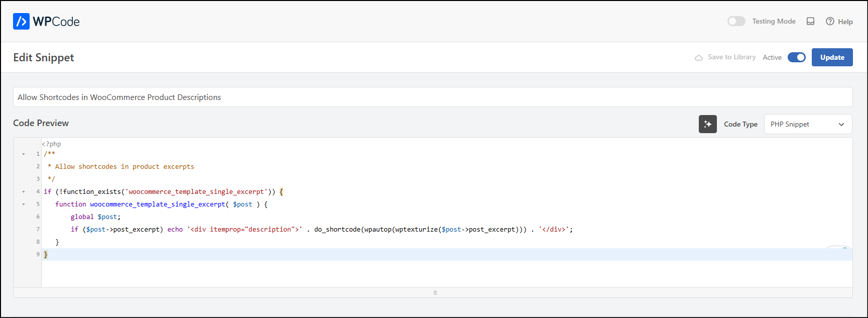This screenshot has width=868, height=318.
Task: Click the closing brace on line 9
Action: click(x=46, y=255)
